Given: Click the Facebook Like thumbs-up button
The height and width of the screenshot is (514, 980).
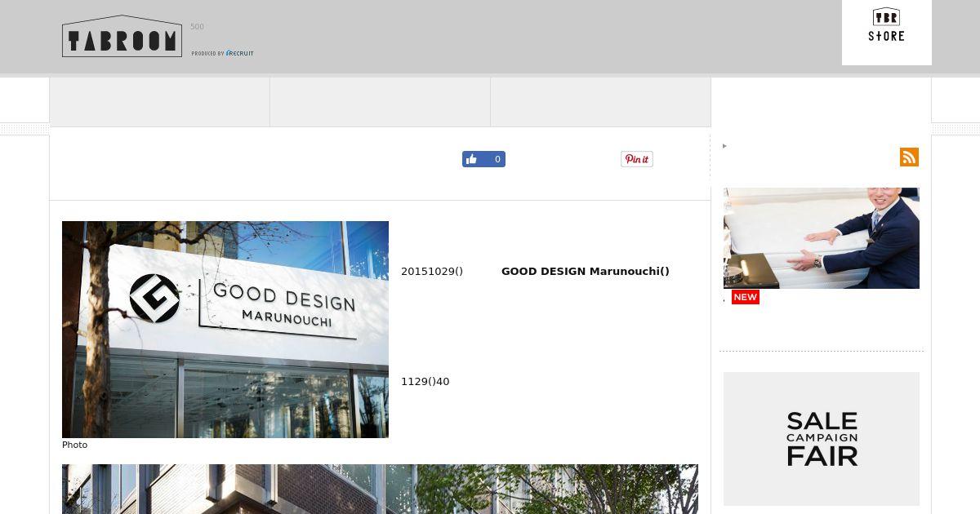Looking at the screenshot, I should [483, 159].
